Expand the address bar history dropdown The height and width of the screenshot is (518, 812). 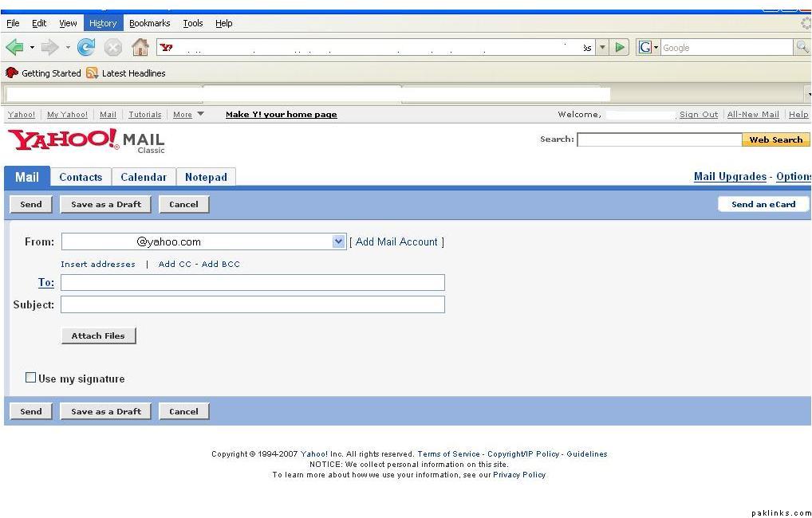click(x=603, y=48)
